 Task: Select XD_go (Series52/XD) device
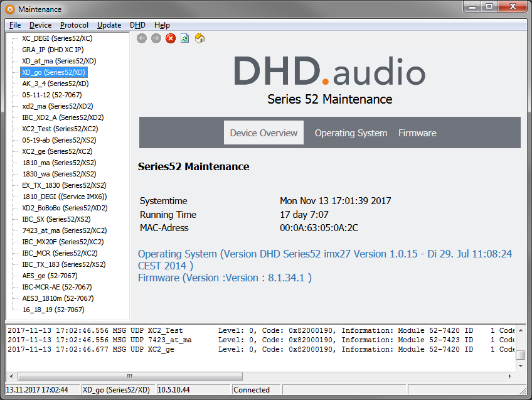(53, 72)
